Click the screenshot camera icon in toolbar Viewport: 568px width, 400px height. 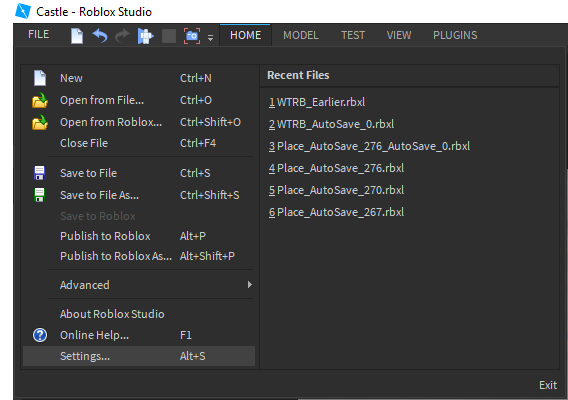192,36
